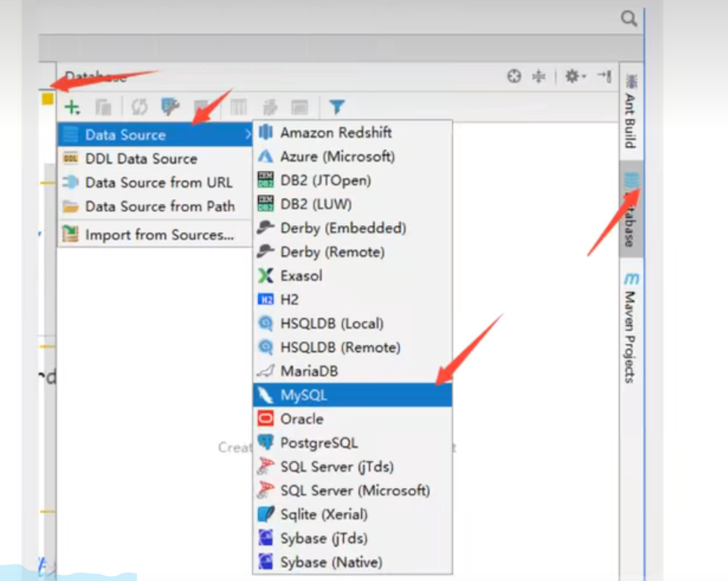Viewport: 728px width, 581px height.
Task: Select Derby (Embedded) data source
Action: click(x=353, y=228)
